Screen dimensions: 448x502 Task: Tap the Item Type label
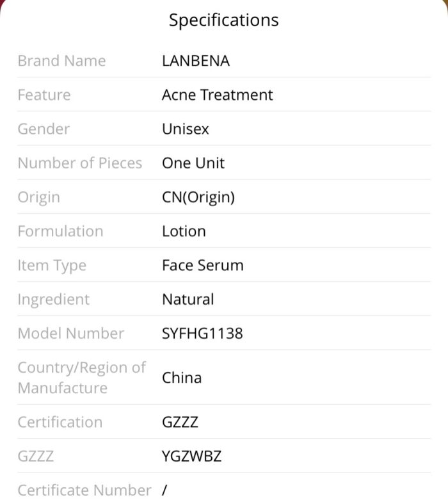[x=52, y=266]
